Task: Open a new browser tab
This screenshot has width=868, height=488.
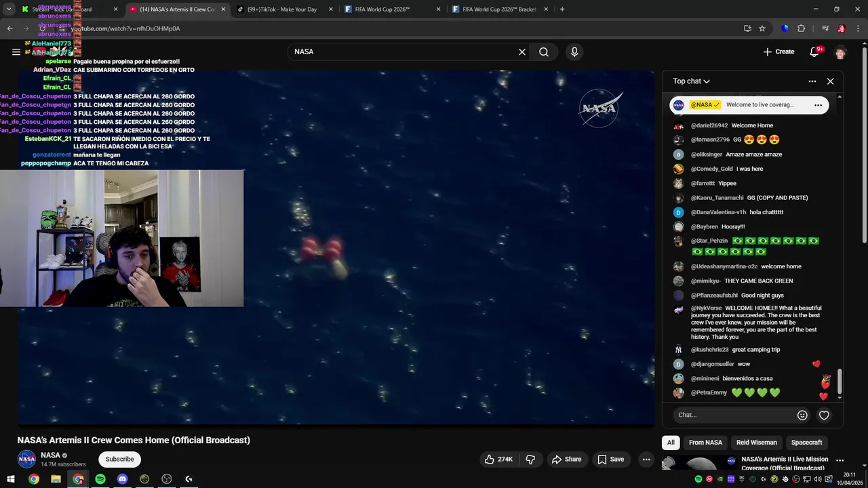Action: tap(562, 9)
